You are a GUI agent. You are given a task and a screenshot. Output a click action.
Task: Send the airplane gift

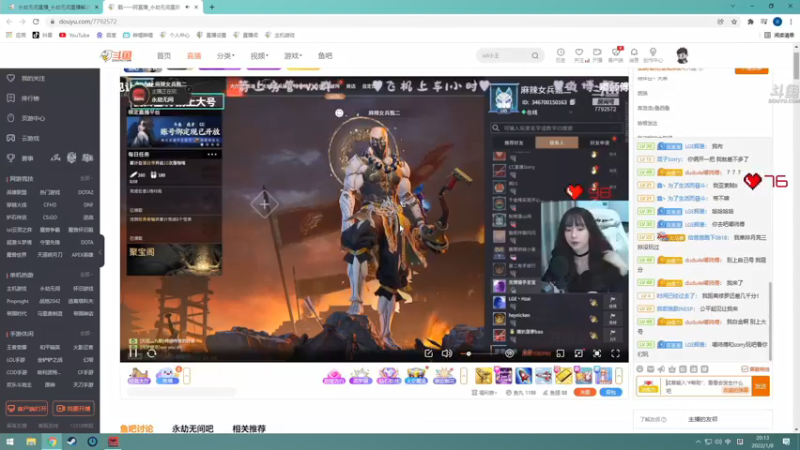tap(543, 376)
